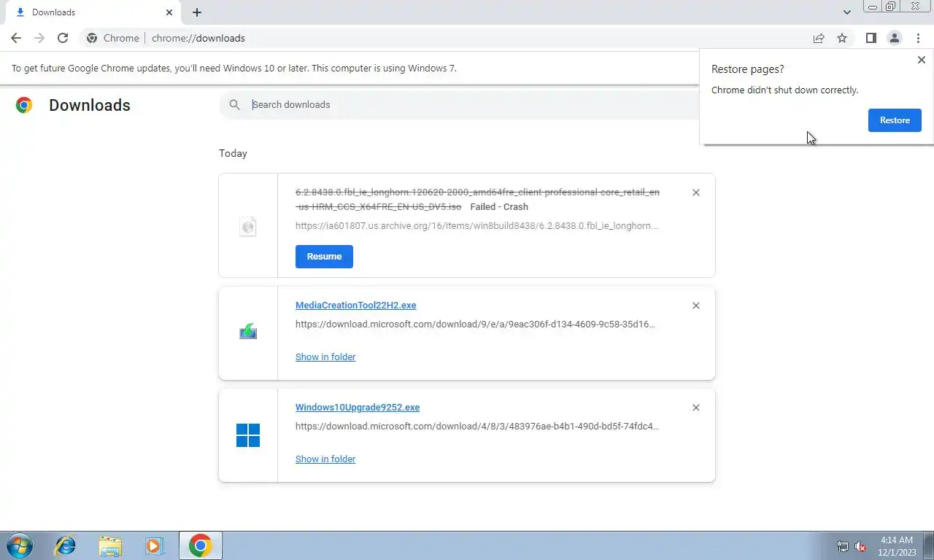Open the Windows Start menu
The width and height of the screenshot is (934, 560).
[20, 545]
